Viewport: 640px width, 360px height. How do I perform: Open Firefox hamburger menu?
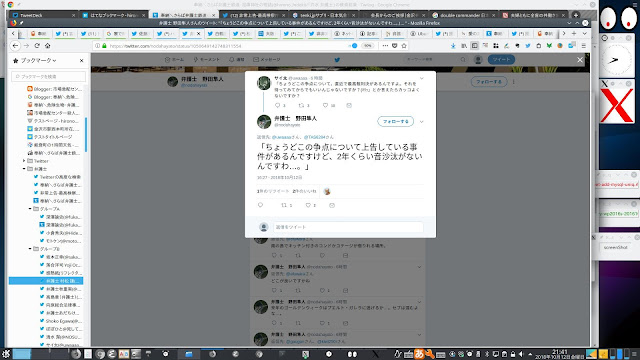tap(584, 46)
